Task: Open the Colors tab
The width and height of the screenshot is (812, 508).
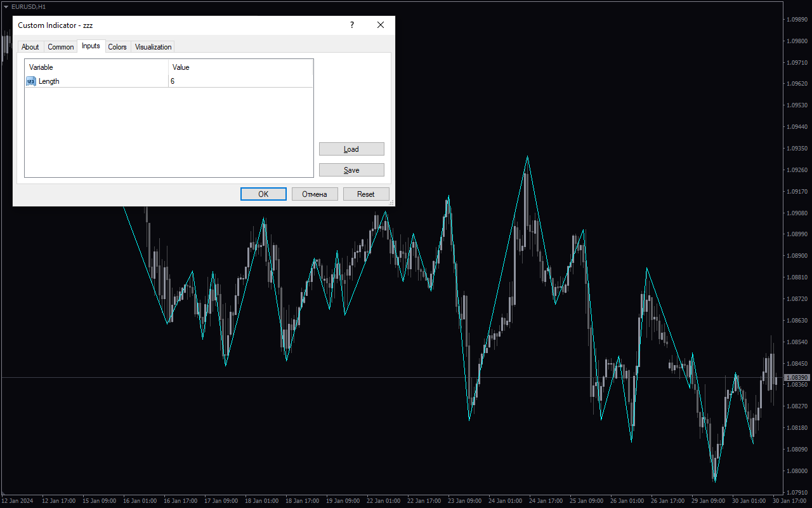Action: 117,47
